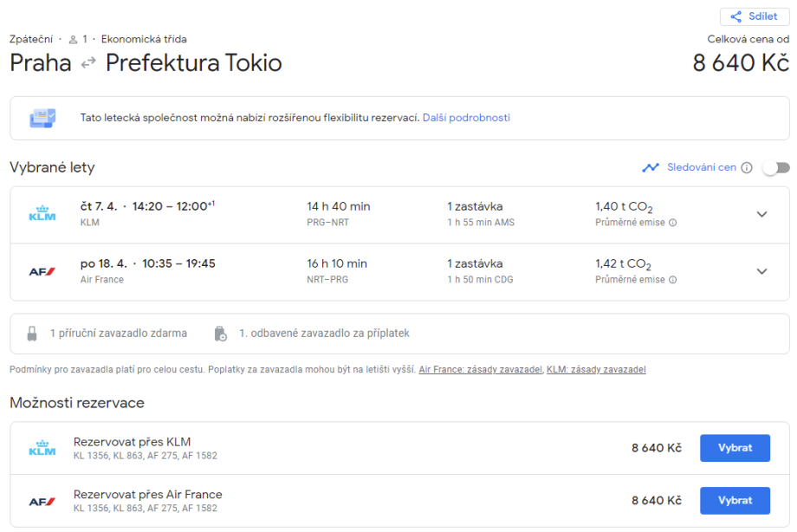Click the KLM logo in selected flights

[42, 214]
